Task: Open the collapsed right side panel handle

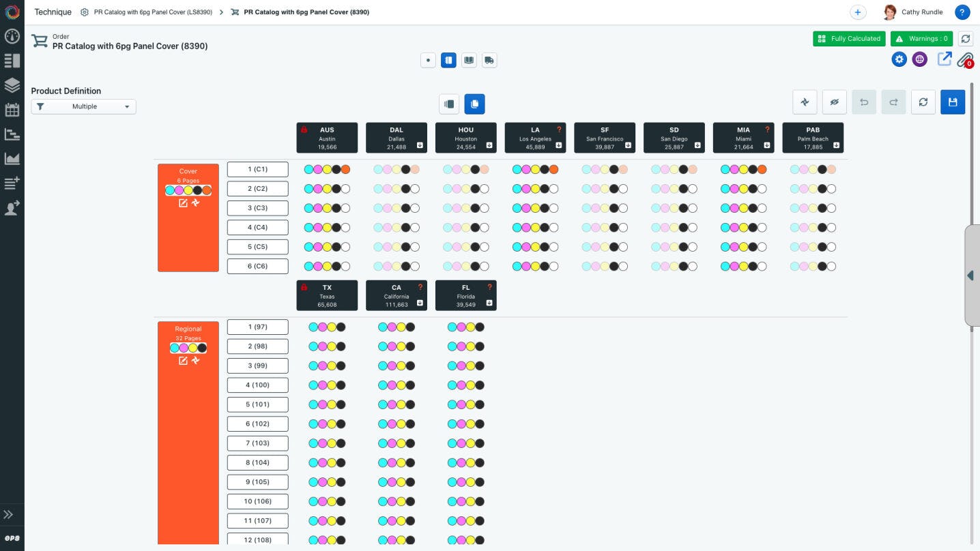Action: (972, 275)
